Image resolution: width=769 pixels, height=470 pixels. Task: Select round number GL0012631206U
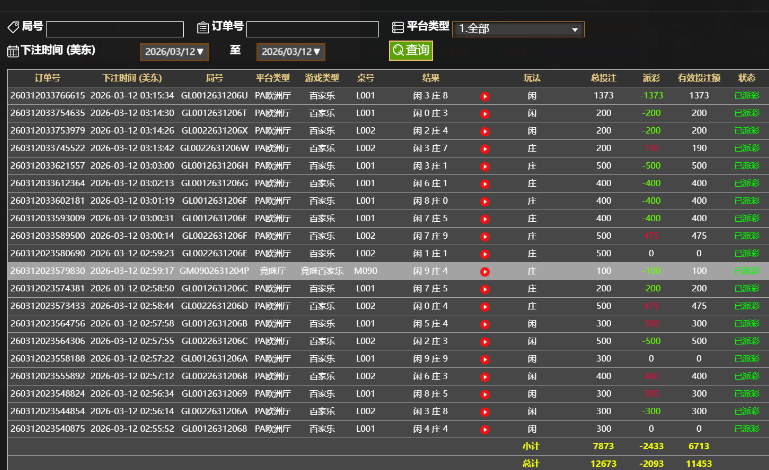click(214, 96)
